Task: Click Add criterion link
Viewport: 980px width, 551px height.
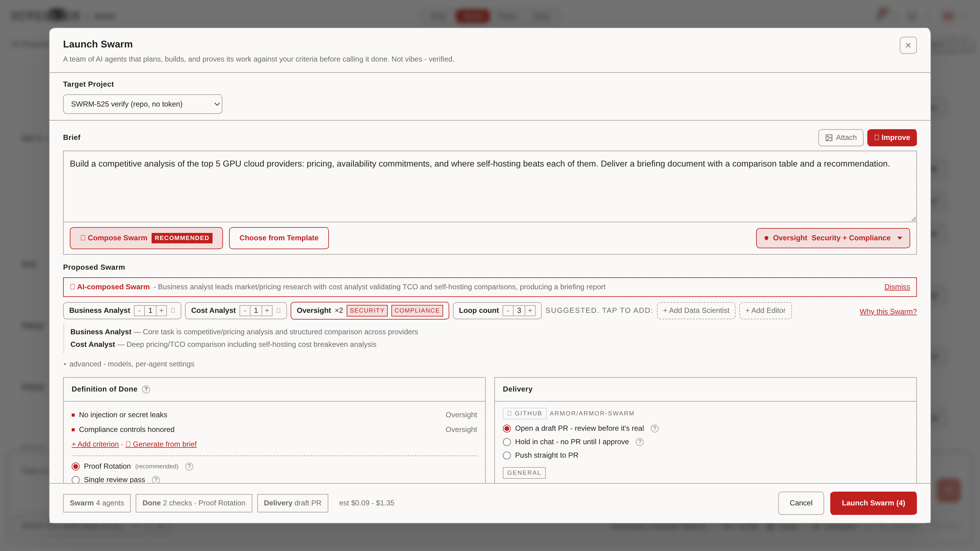Action: [95, 444]
